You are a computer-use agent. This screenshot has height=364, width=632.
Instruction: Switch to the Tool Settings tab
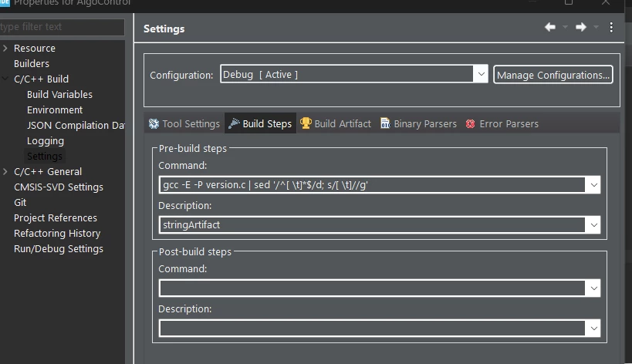[x=184, y=123]
